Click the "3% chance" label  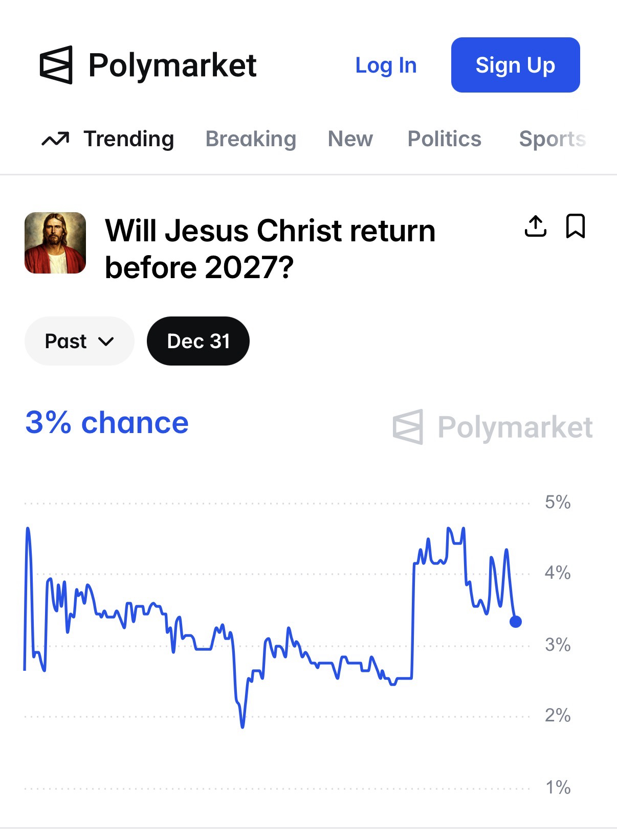(x=107, y=423)
